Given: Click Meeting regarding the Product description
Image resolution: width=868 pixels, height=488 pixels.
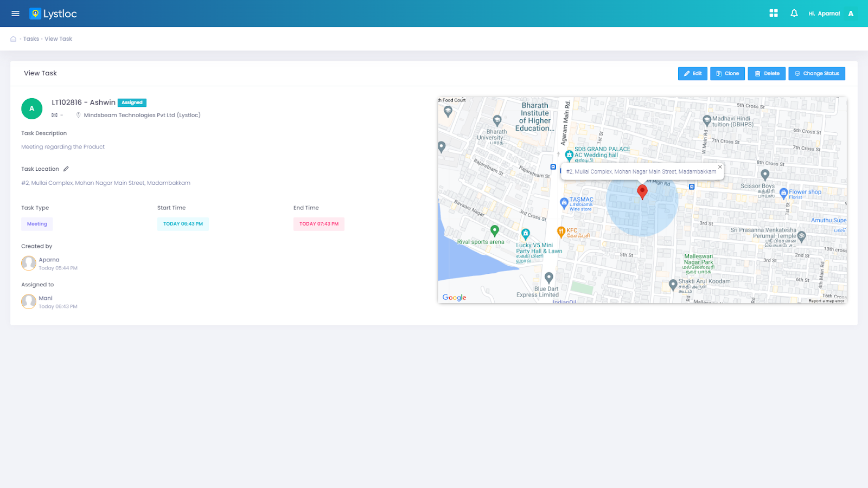Looking at the screenshot, I should click(x=63, y=147).
